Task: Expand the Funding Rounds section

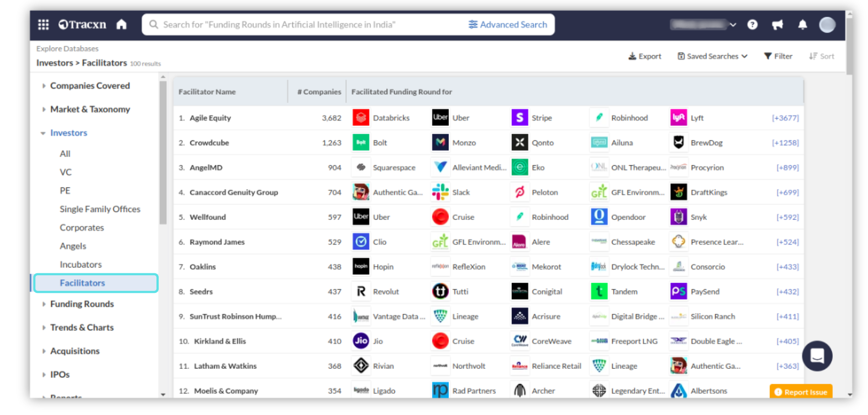Action: click(82, 304)
